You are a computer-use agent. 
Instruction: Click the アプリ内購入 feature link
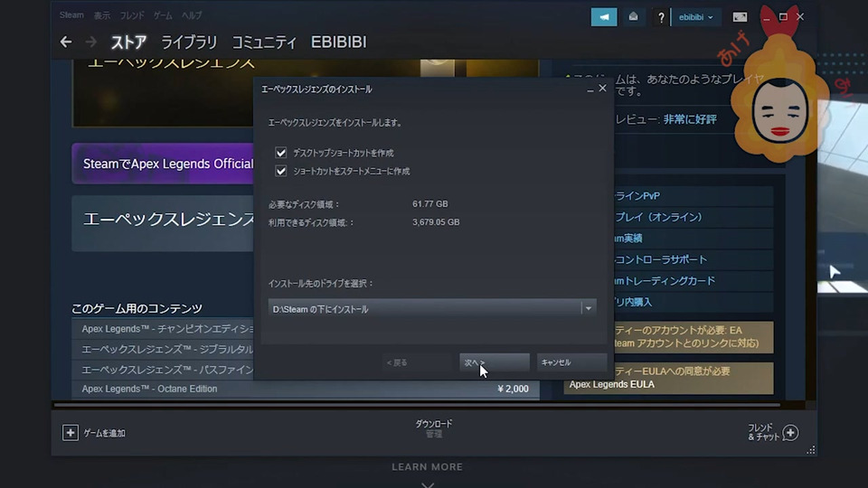coord(693,302)
